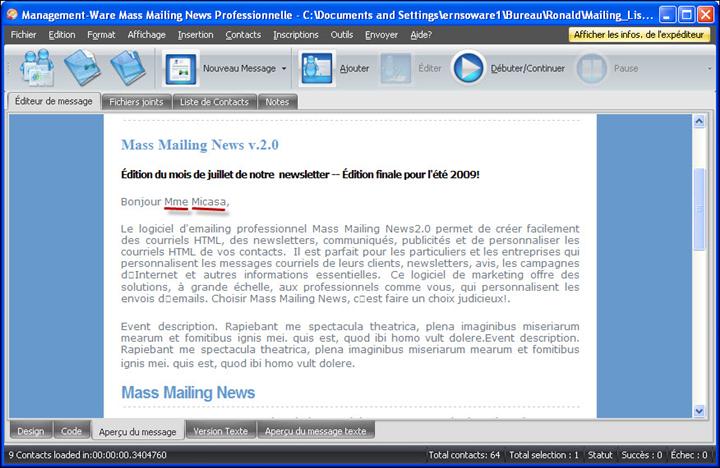Expand the Nouveau Message dropdown arrow
Screen dimensions: 720x468
[x=284, y=68]
